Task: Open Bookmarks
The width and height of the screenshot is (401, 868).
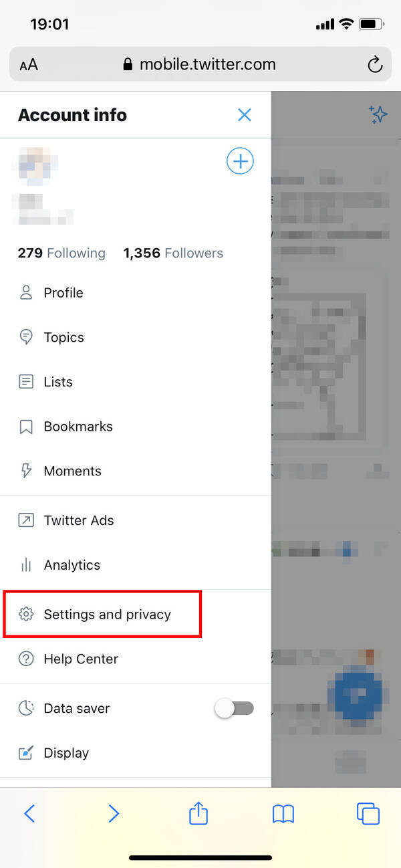Action: tap(78, 427)
